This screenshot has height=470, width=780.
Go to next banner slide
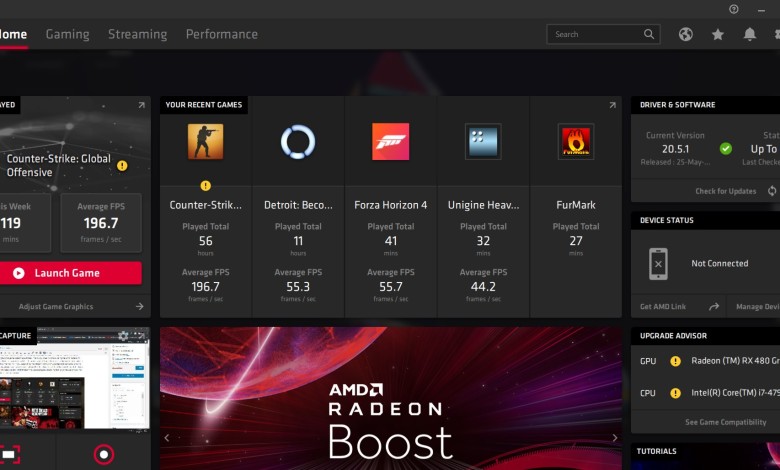coord(615,438)
